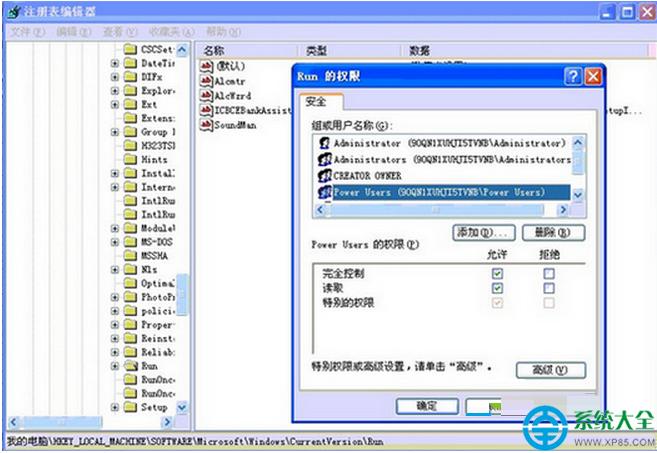657x453 pixels.
Task: Click the (默认) string value icon
Action: point(206,66)
